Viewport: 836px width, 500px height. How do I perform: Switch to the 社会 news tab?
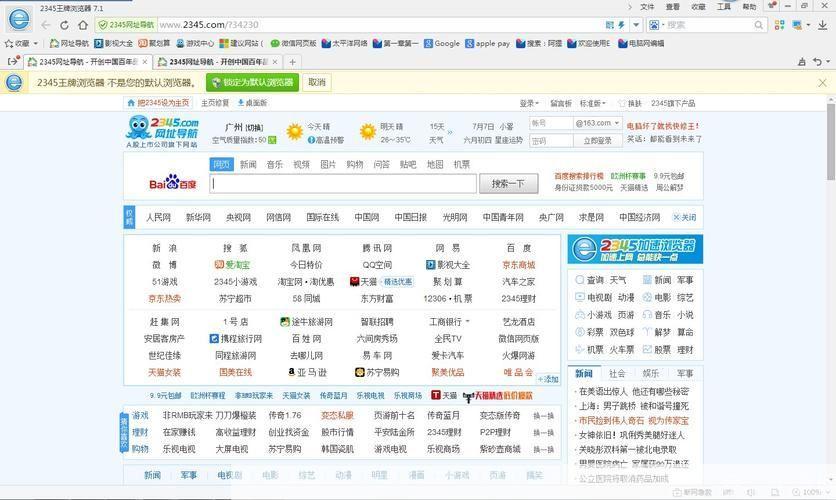click(x=617, y=374)
